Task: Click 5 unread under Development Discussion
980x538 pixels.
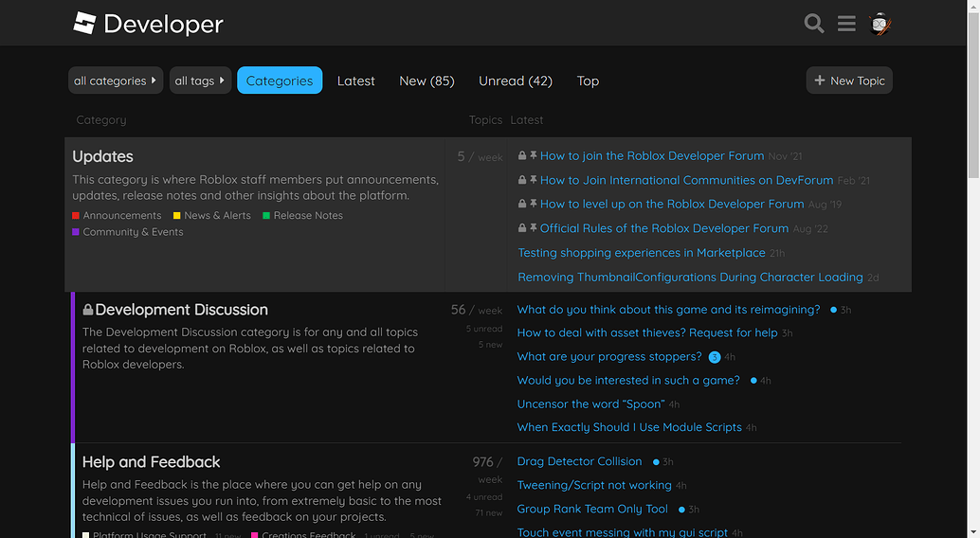Action: [483, 329]
